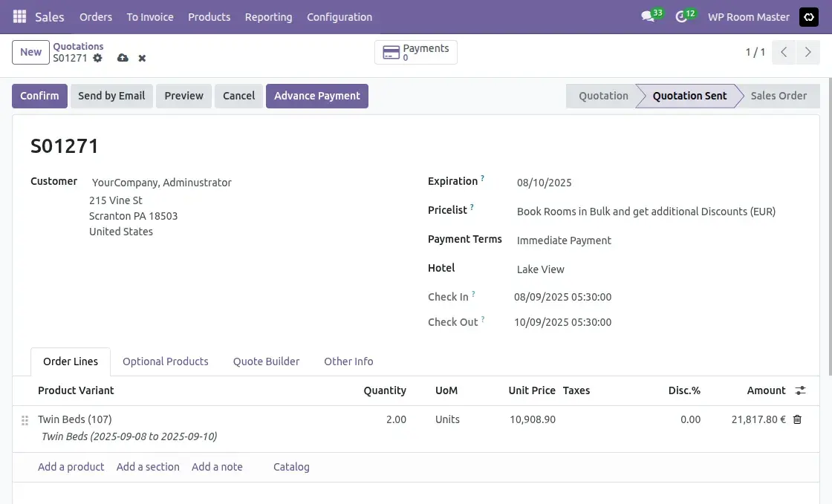The height and width of the screenshot is (504, 832).
Task: Click the activities clock icon showing 12
Action: point(680,16)
